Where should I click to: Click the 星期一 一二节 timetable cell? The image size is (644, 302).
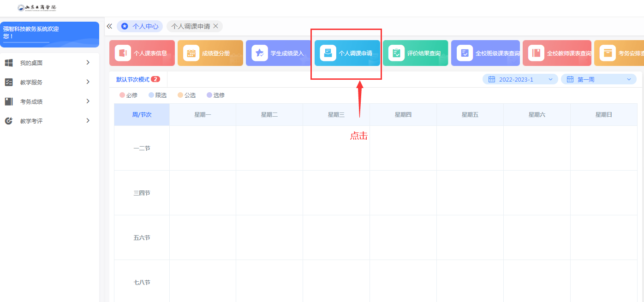pyautogui.click(x=203, y=148)
